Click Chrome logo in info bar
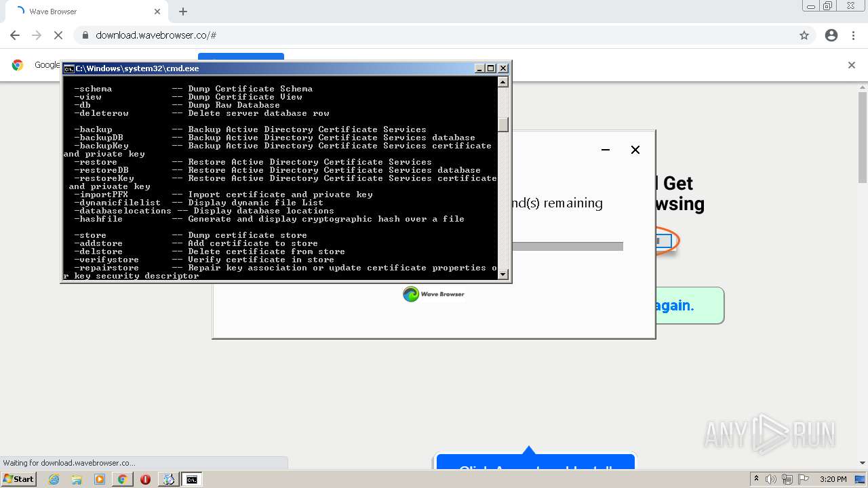This screenshot has height=488, width=868. (18, 65)
